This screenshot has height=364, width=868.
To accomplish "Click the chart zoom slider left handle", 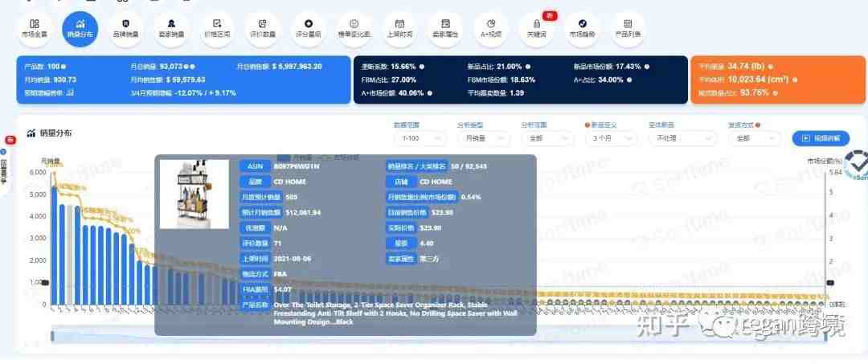I will 52,337.
